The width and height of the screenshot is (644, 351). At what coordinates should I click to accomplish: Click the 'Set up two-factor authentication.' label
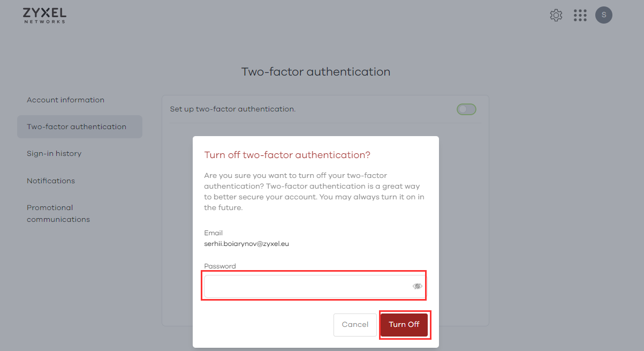[x=233, y=109]
